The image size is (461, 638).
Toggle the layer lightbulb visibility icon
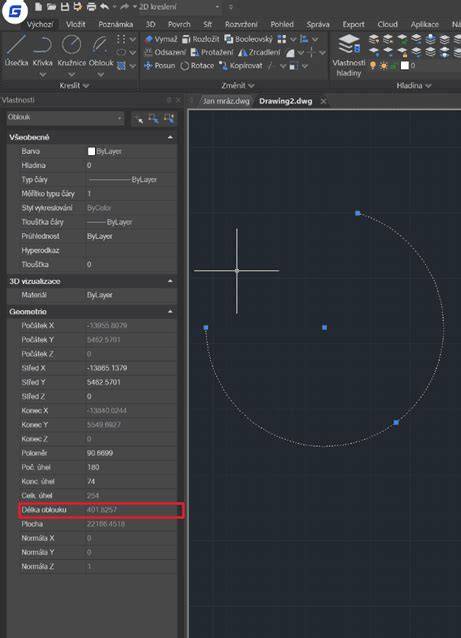373,66
